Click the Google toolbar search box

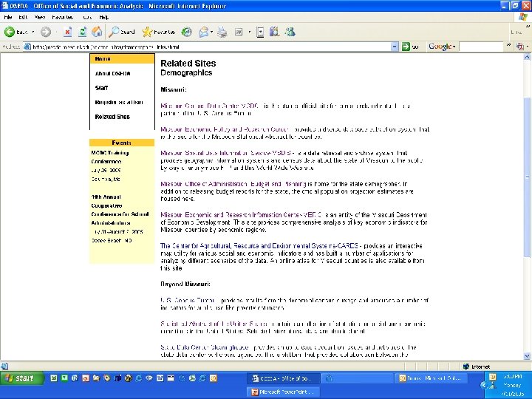[481, 47]
